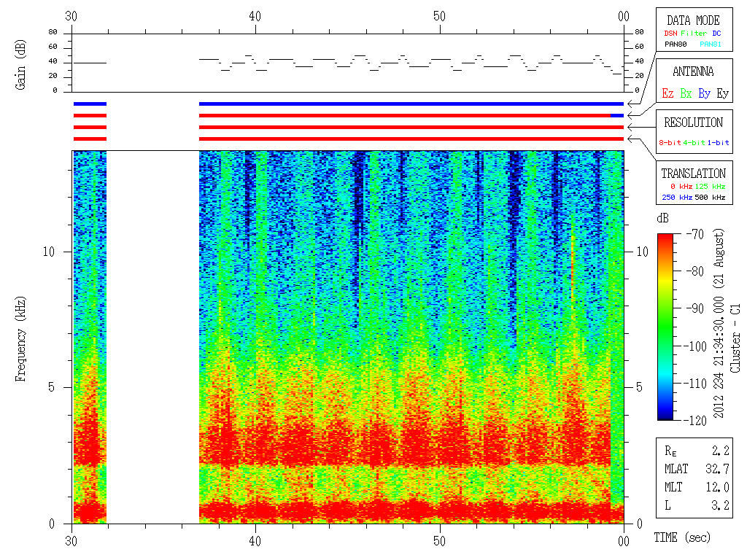The image size is (747, 560).
Task: Click the -110 color scale value
Action: (x=697, y=384)
